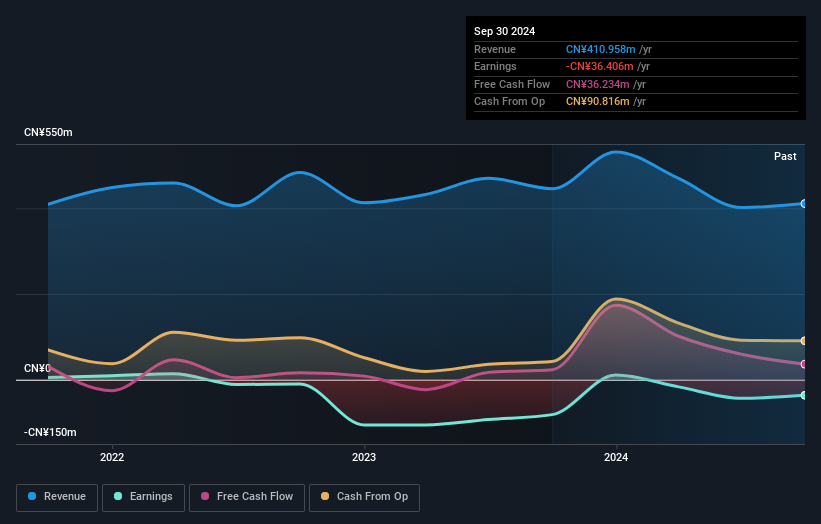The image size is (821, 524).
Task: Click the Cash From Op row label in the tooltip
Action: [509, 102]
